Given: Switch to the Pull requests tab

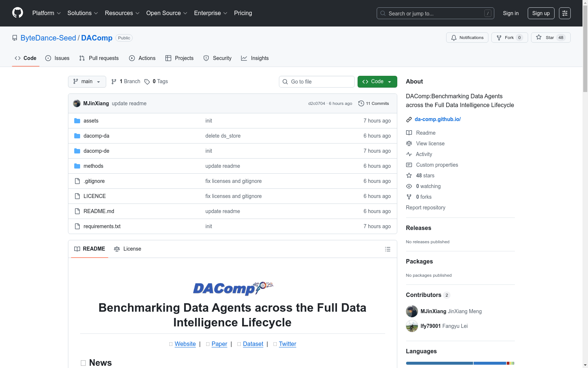Looking at the screenshot, I should point(99,58).
